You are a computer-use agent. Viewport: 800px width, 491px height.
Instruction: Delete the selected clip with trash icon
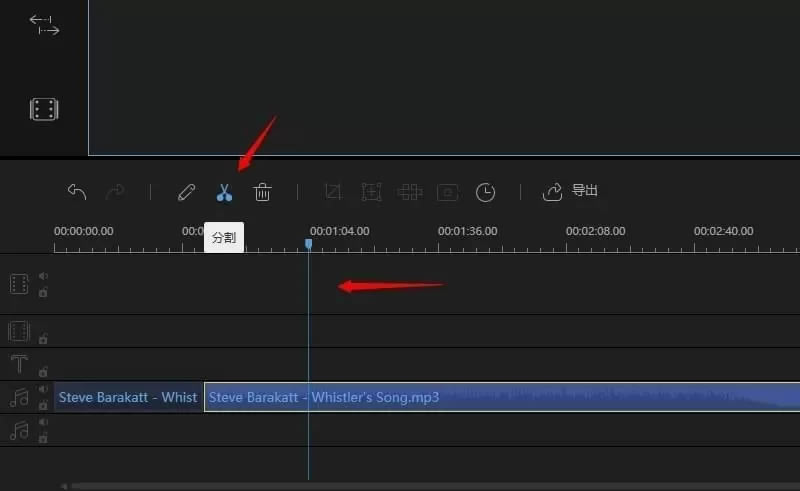click(x=262, y=191)
